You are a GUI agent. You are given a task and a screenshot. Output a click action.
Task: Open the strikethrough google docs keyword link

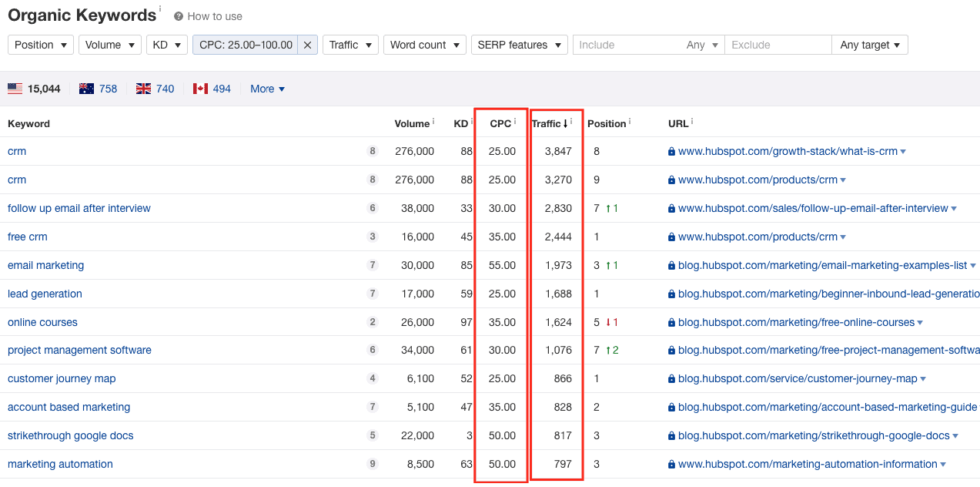point(70,435)
